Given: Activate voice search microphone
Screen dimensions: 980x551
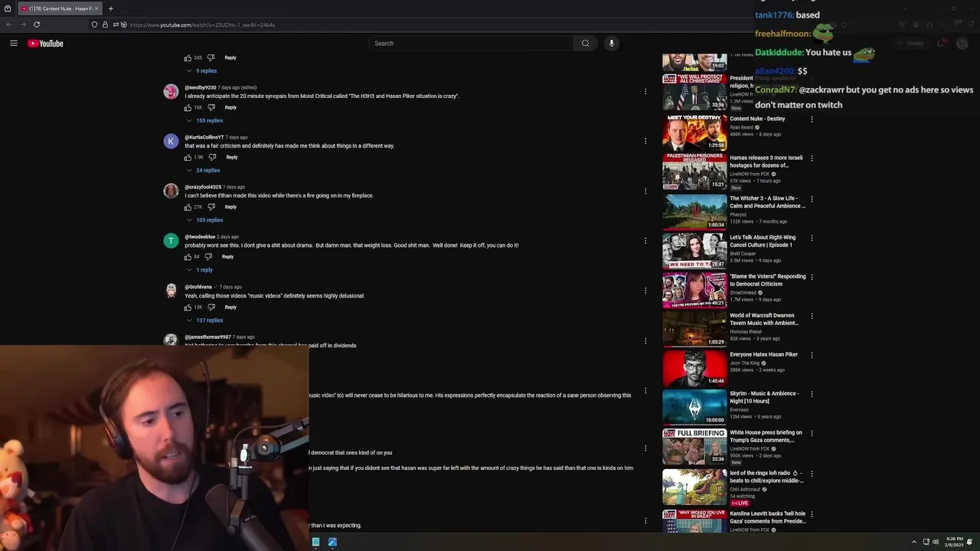Looking at the screenshot, I should [612, 44].
